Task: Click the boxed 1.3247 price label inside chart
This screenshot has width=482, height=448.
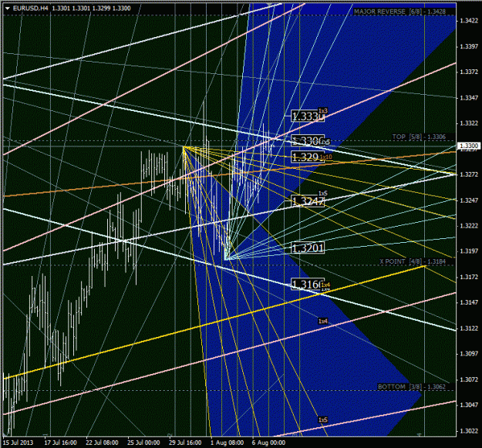Action: tap(308, 201)
